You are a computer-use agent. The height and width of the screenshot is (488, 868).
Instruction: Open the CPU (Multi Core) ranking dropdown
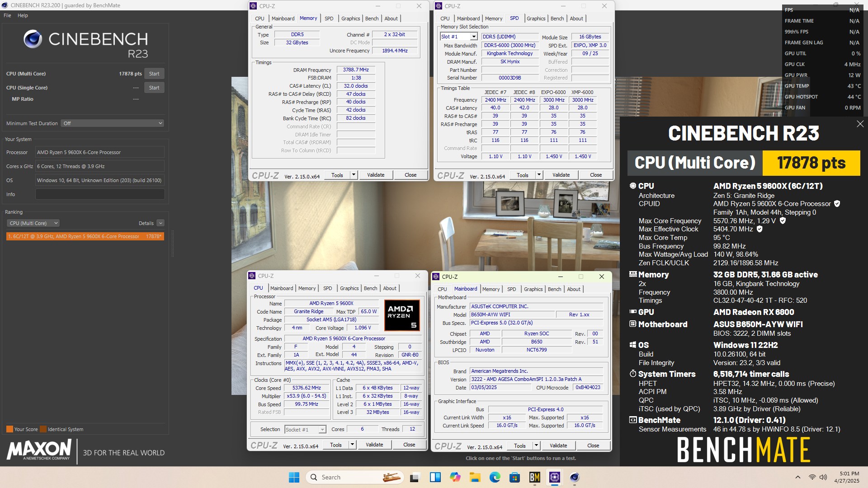point(33,223)
